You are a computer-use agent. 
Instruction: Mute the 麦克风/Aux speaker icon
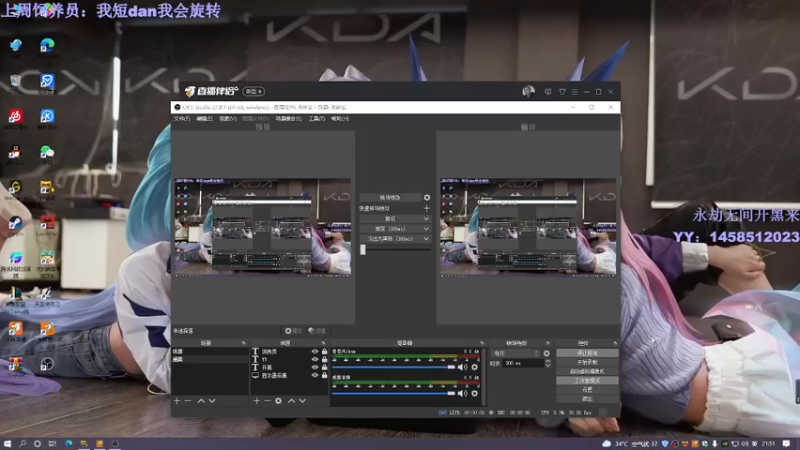point(462,367)
